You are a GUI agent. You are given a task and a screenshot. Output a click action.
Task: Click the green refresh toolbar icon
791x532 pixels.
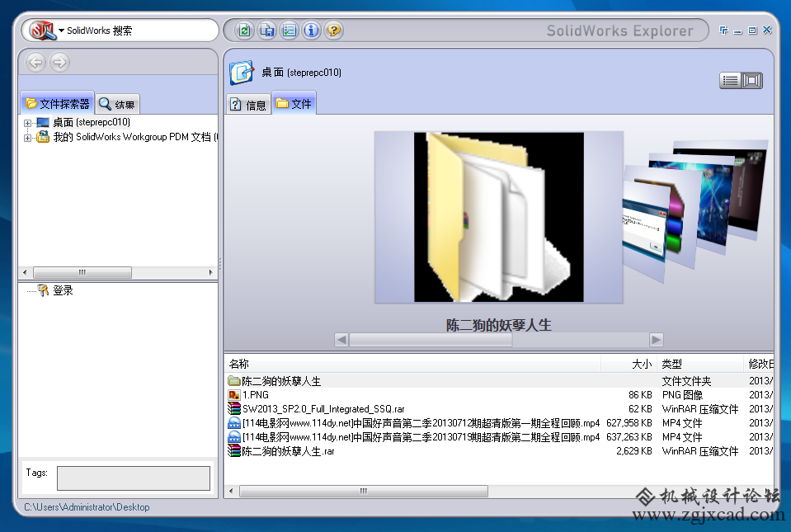pos(245,31)
